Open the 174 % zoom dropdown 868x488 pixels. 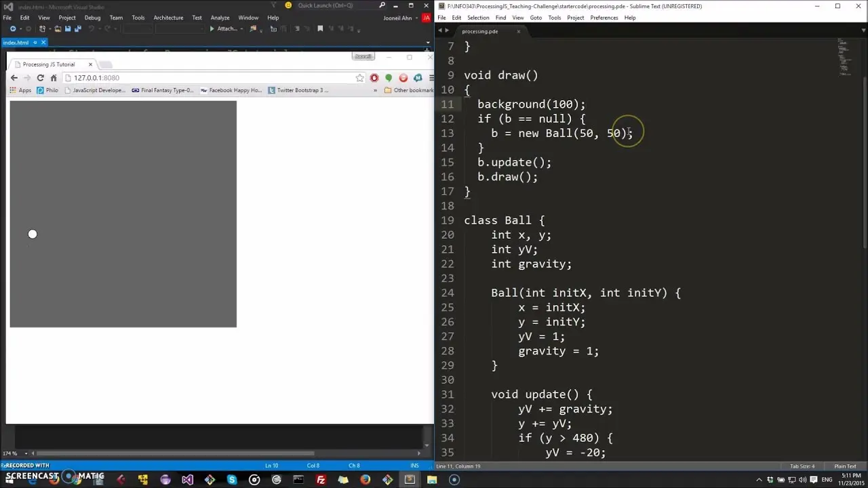26,453
